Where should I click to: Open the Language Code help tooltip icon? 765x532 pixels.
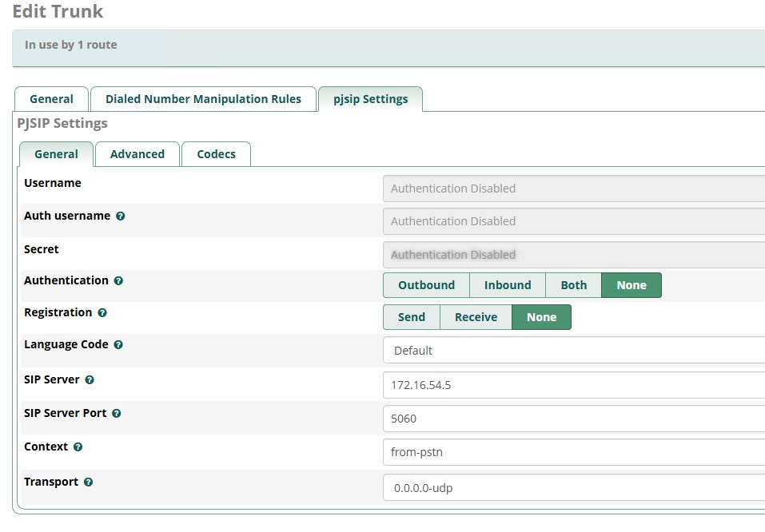(118, 345)
